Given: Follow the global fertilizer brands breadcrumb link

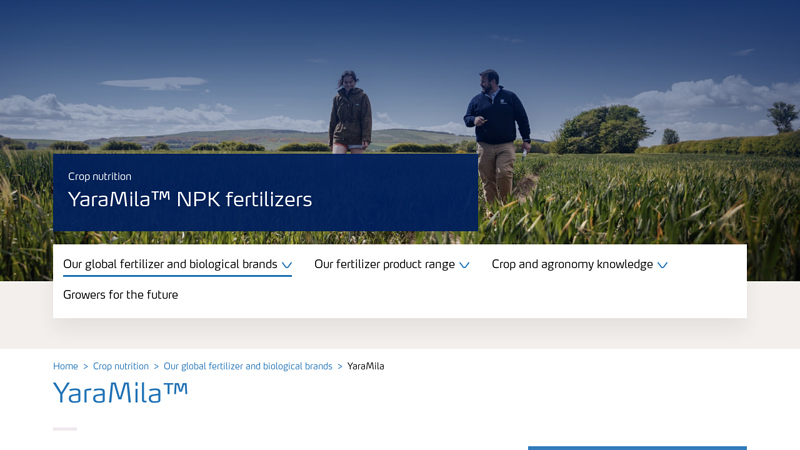Looking at the screenshot, I should tap(248, 367).
